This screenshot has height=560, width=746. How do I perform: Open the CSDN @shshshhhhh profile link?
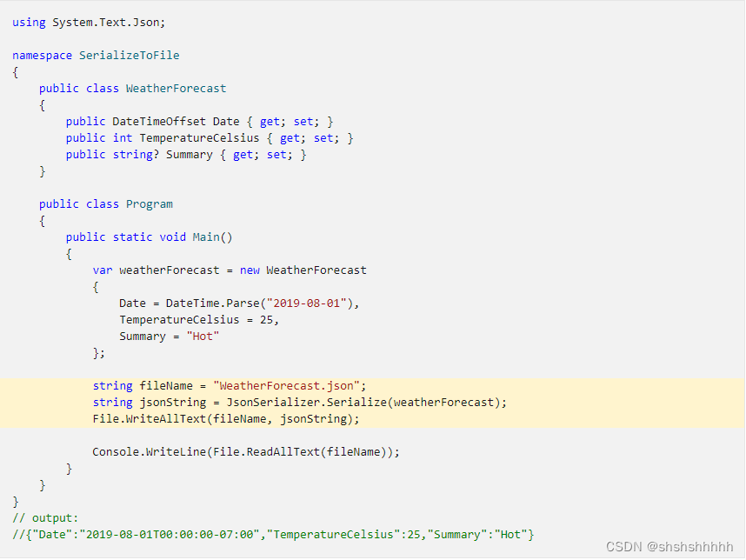pyautogui.click(x=669, y=545)
